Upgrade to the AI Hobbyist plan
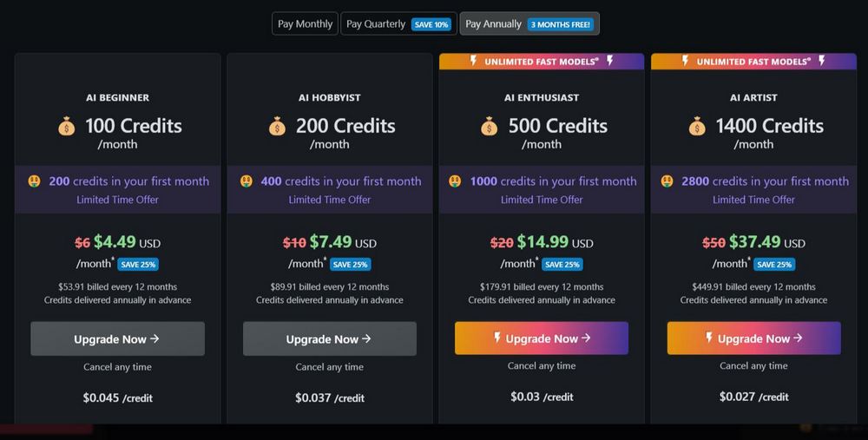 point(329,338)
